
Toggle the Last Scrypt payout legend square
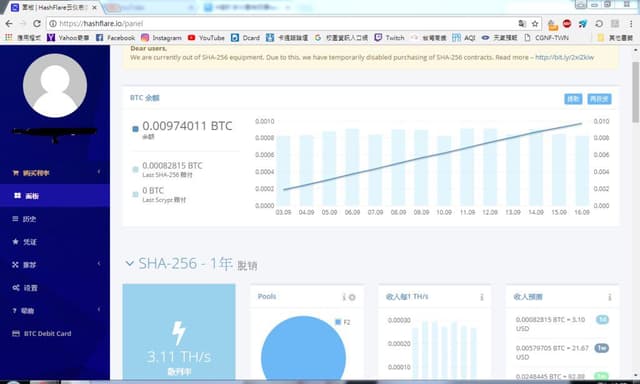136,195
